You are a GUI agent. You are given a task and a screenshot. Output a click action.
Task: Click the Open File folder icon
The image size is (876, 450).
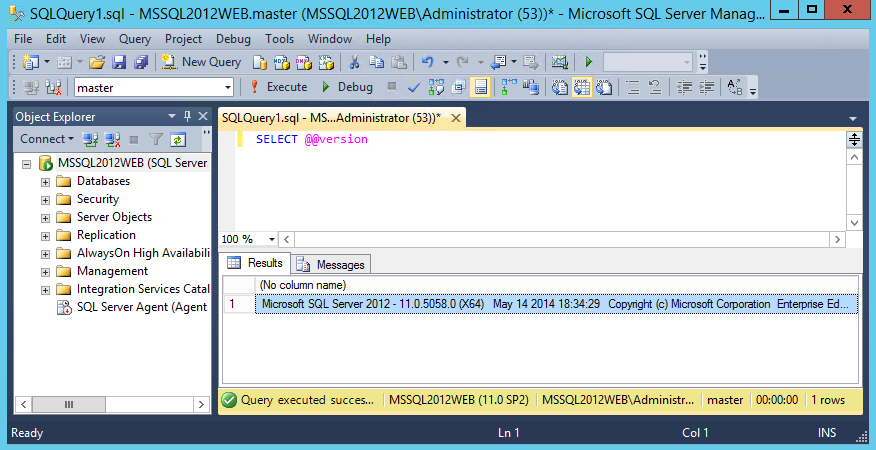point(99,62)
